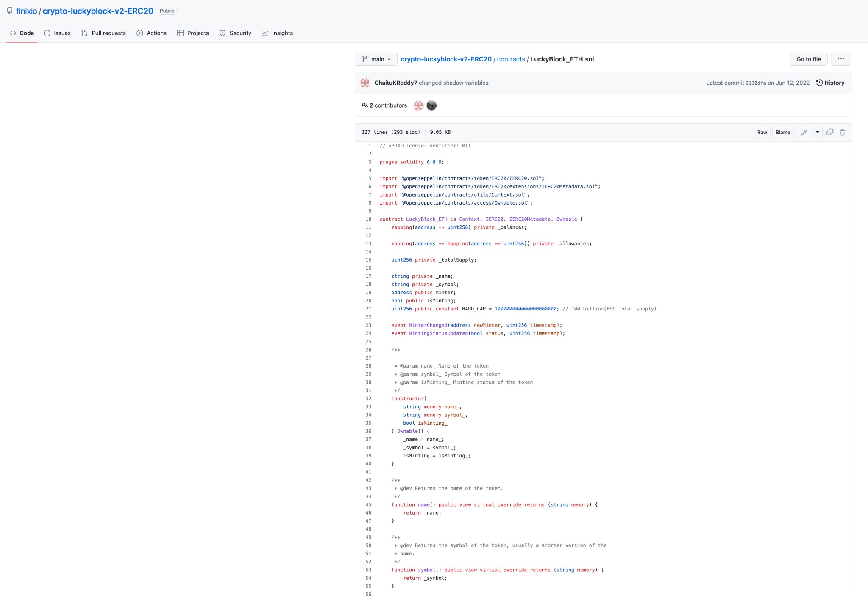Click the pencil icon to edit file
868x598 pixels.
coord(804,133)
